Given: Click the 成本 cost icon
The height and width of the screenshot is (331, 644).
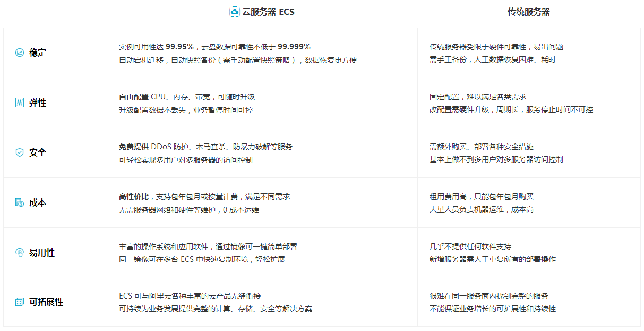Looking at the screenshot, I should (x=20, y=202).
